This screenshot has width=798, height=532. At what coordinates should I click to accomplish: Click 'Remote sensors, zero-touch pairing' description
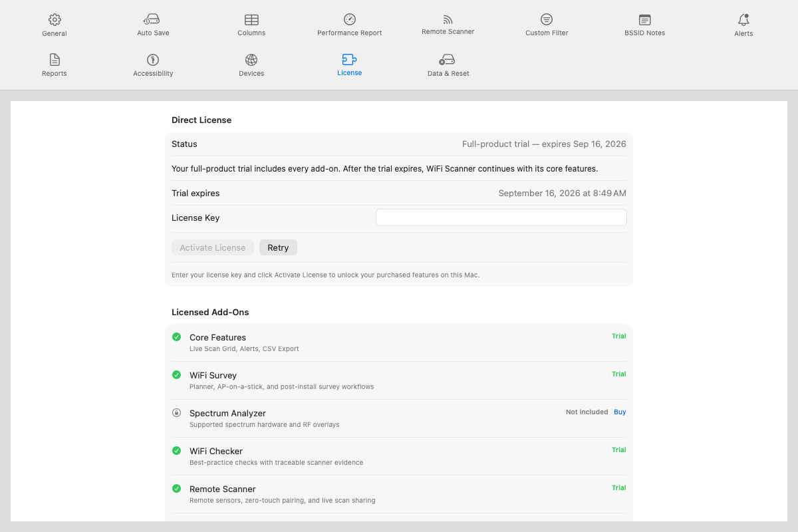(x=282, y=501)
